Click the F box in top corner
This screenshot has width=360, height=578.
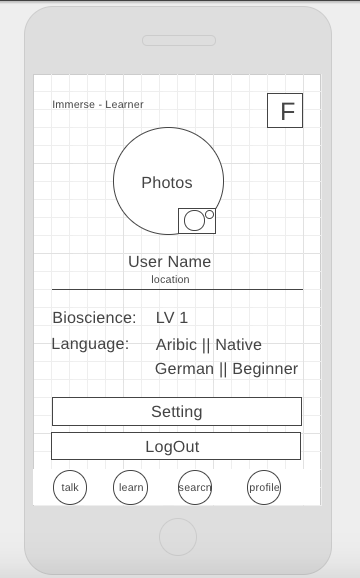285,111
